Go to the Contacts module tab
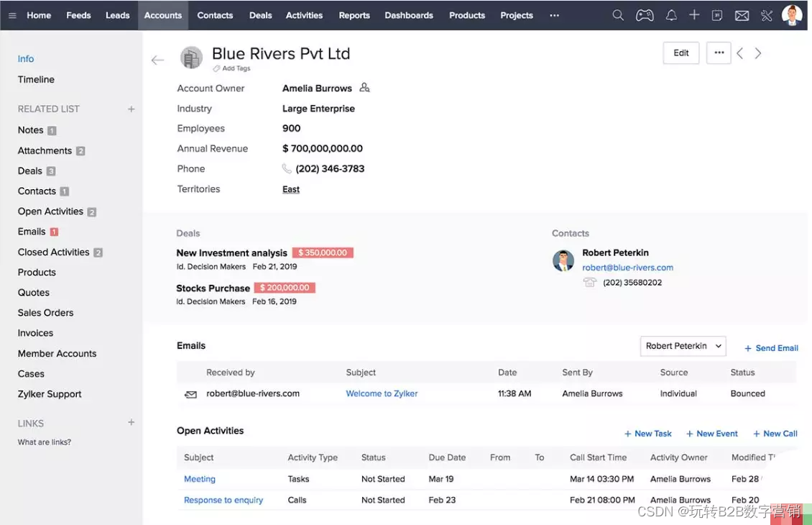 (x=215, y=16)
